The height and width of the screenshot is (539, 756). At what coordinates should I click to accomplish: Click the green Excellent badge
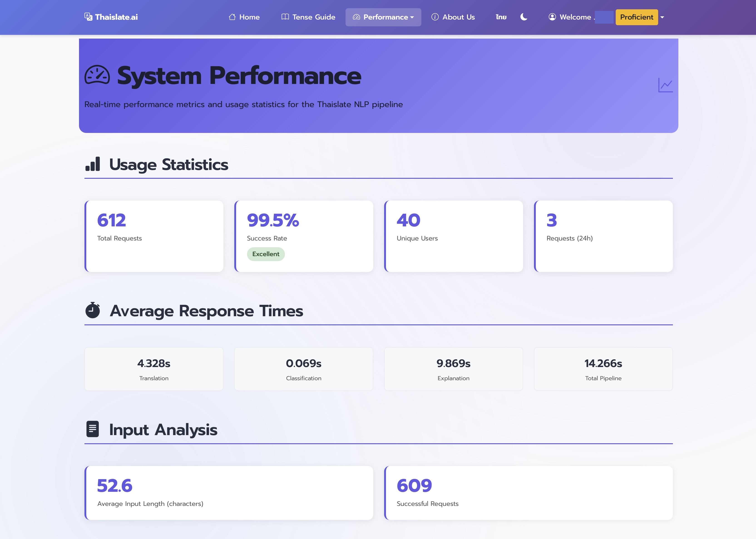tap(265, 254)
